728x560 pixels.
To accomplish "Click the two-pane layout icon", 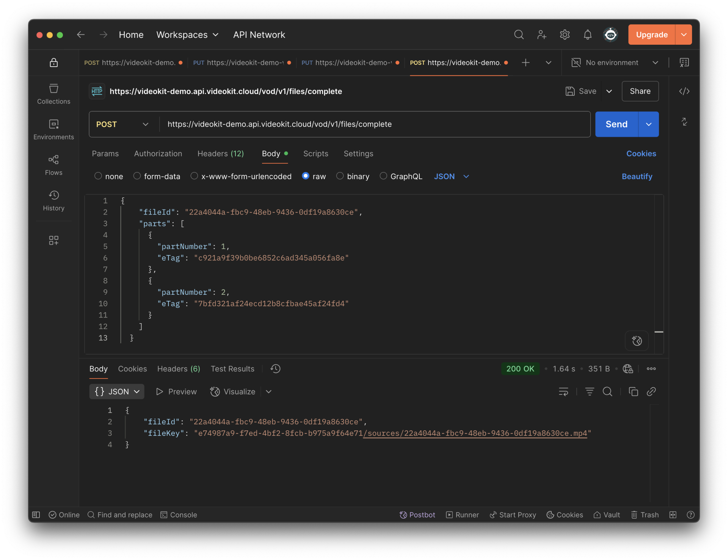I will point(673,515).
